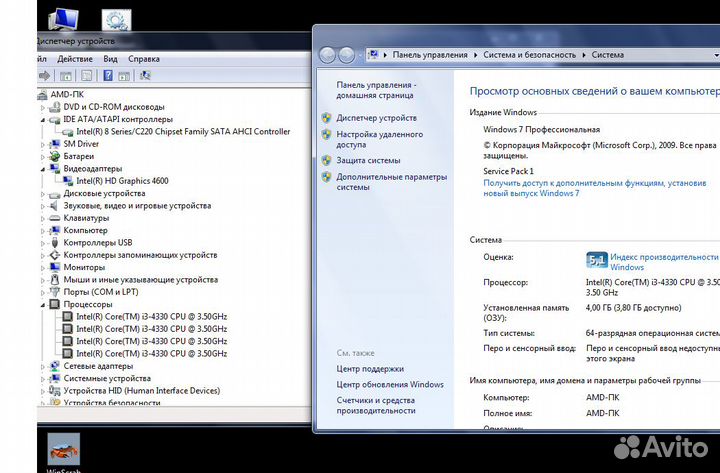
Task: Click the Системные устройства icon
Action: [55, 378]
